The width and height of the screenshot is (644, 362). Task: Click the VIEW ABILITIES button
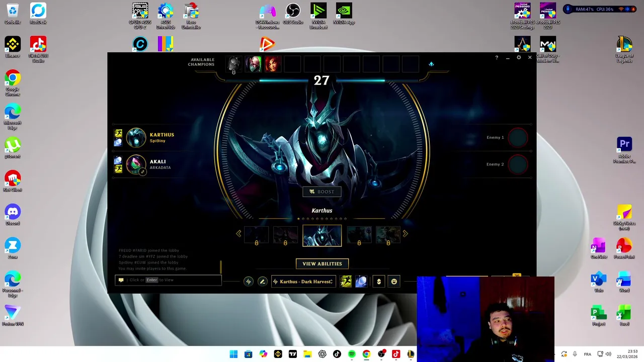[322, 263]
